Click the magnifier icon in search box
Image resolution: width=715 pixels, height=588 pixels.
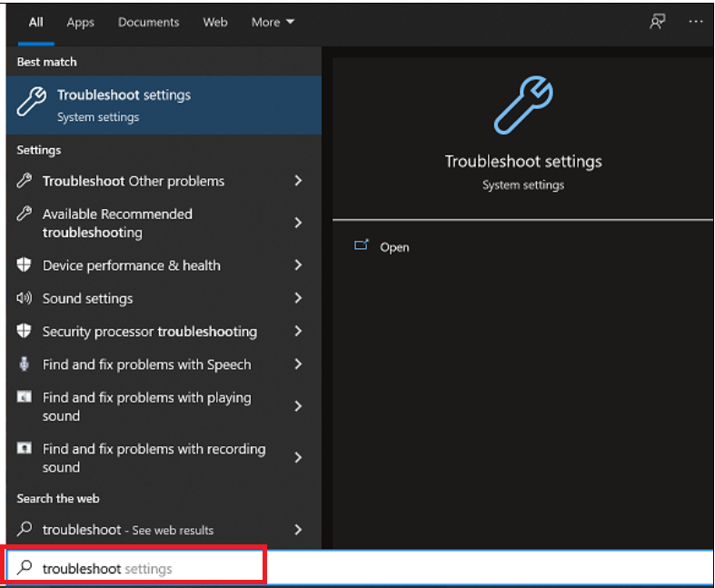(x=25, y=568)
